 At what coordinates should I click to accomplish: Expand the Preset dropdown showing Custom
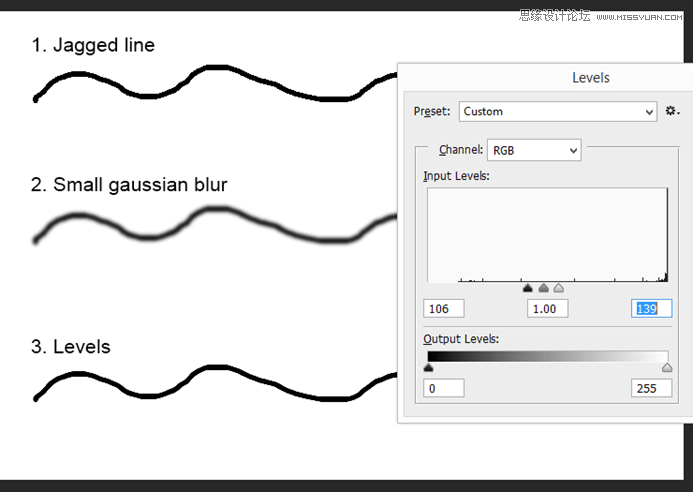(557, 111)
